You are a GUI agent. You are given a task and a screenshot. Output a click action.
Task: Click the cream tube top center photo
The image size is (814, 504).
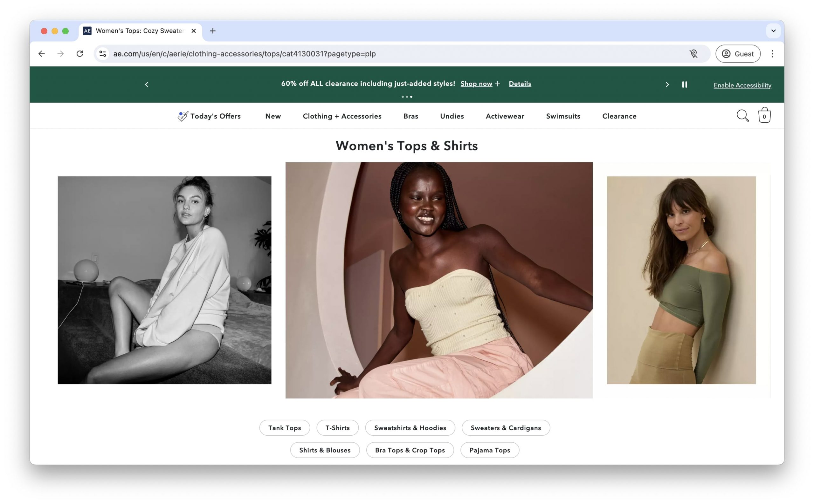pos(439,280)
